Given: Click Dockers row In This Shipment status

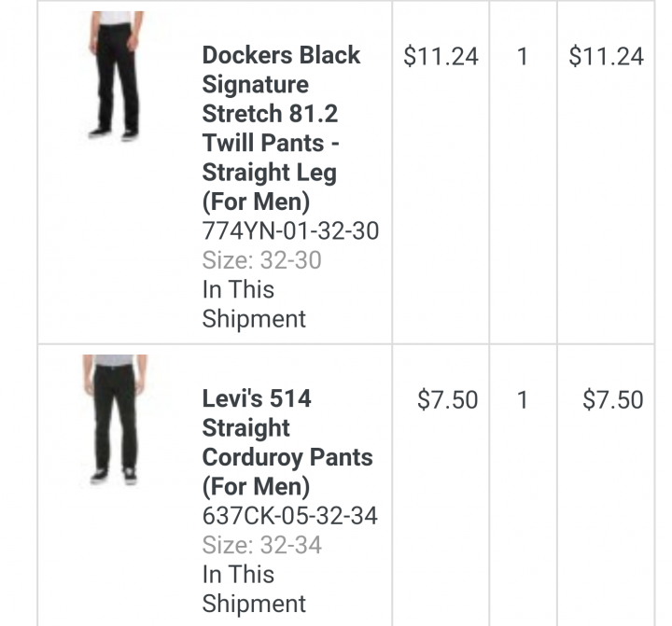Looking at the screenshot, I should [x=254, y=304].
